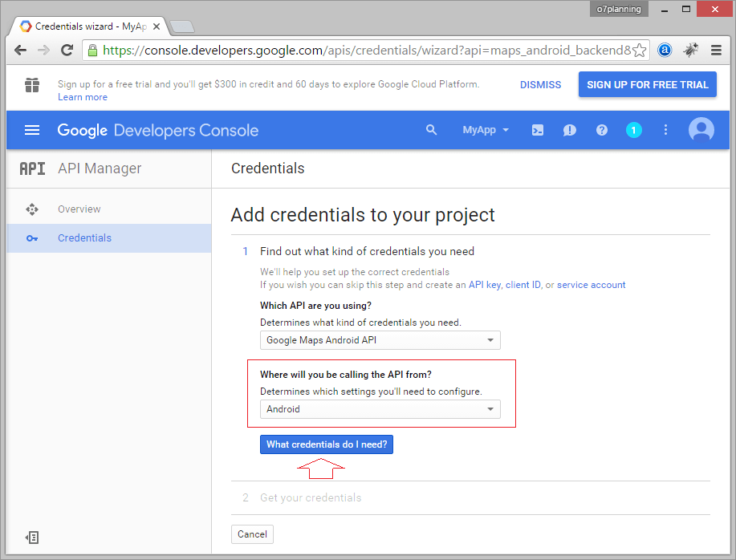Open the Chrome hamburger menu
The height and width of the screenshot is (560, 736).
click(716, 51)
